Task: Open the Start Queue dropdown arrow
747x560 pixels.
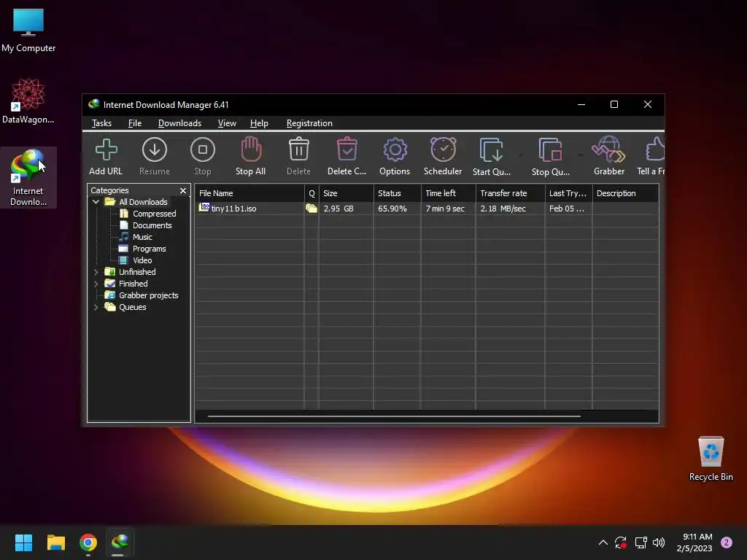Action: (520, 156)
